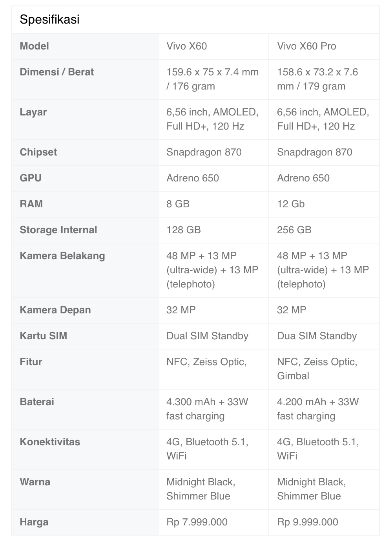The image size is (392, 547).
Task: Click the 8 GB RAM value
Action: (178, 204)
